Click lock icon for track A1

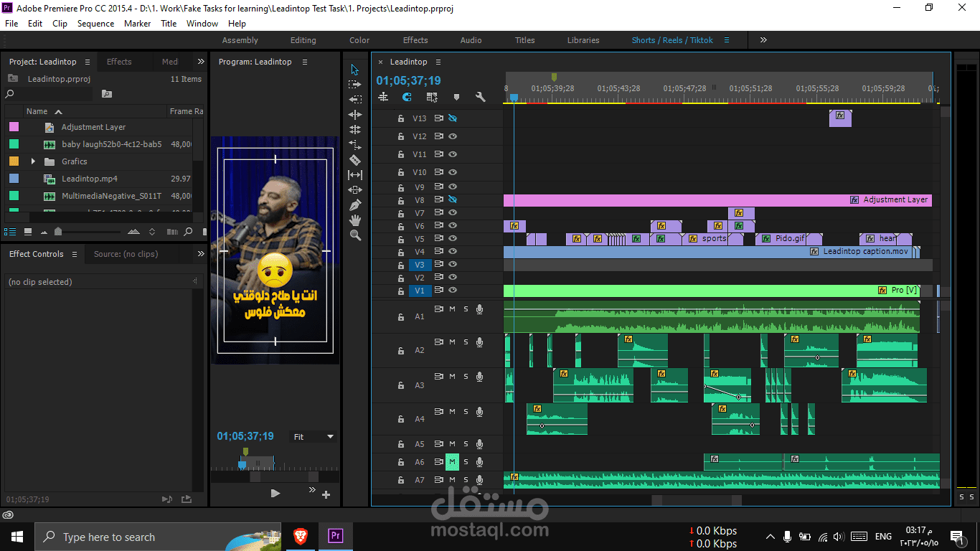click(x=401, y=316)
